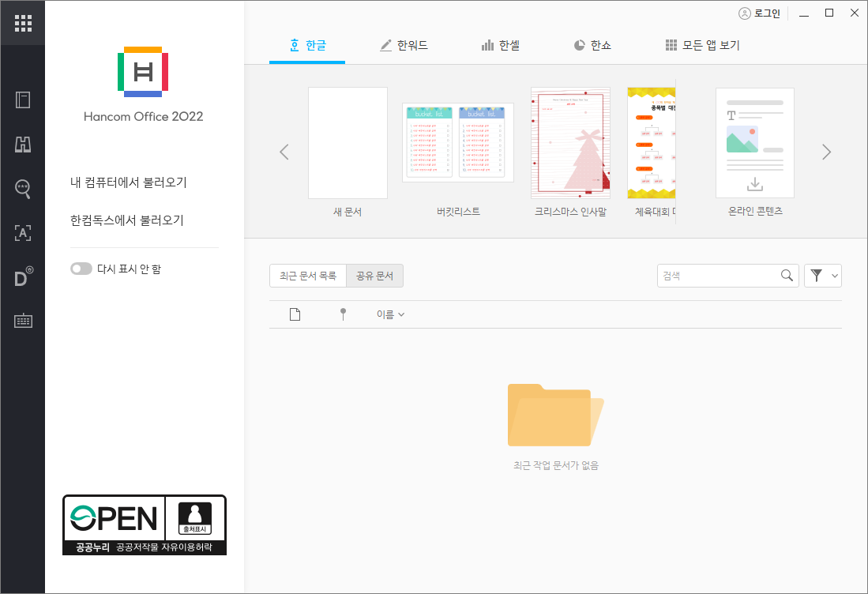
Task: Open the filter dropdown button
Action: (823, 275)
